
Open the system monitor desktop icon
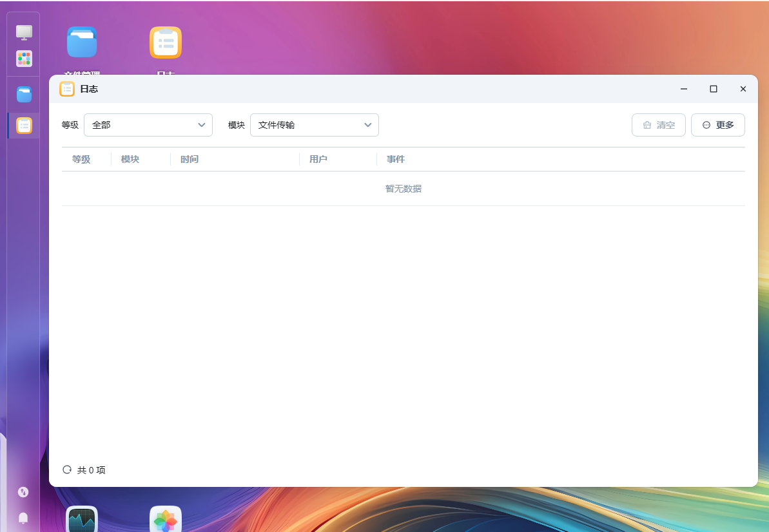82,519
